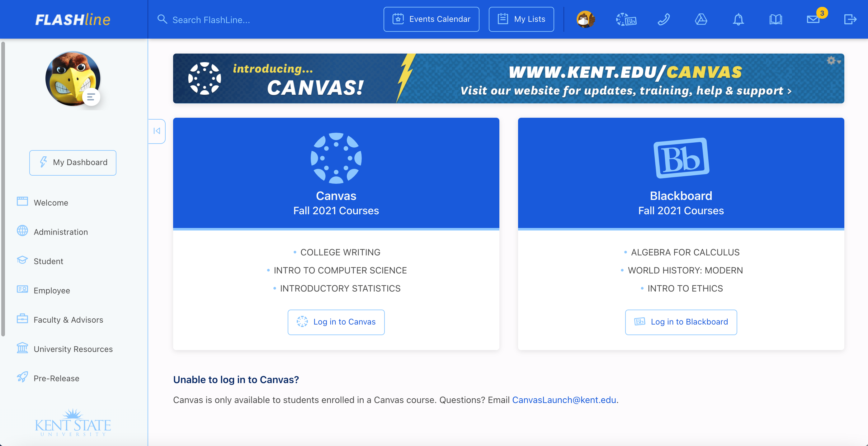Open the Canvas/Blackboard shortcut icon in header
The width and height of the screenshot is (868, 446).
626,19
